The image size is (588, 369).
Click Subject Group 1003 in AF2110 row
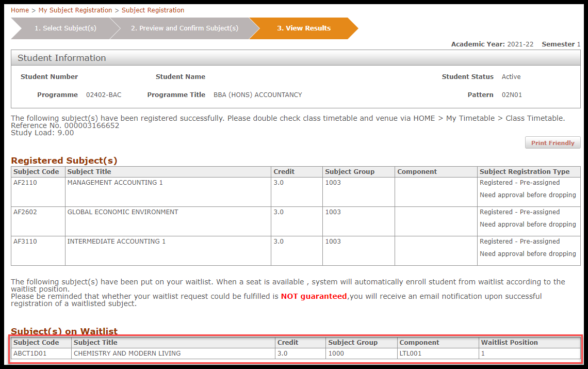tap(333, 182)
